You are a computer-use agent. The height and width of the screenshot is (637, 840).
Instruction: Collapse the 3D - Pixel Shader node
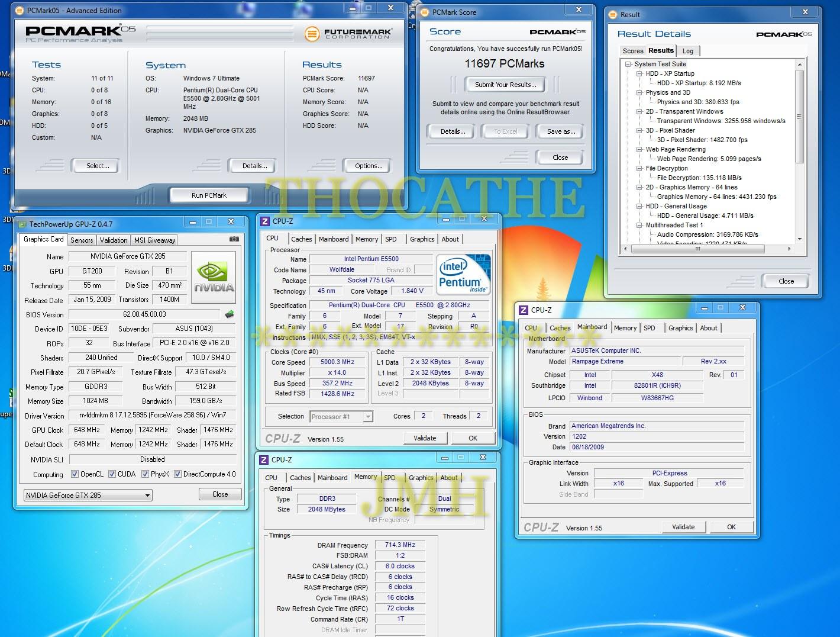pyautogui.click(x=639, y=130)
